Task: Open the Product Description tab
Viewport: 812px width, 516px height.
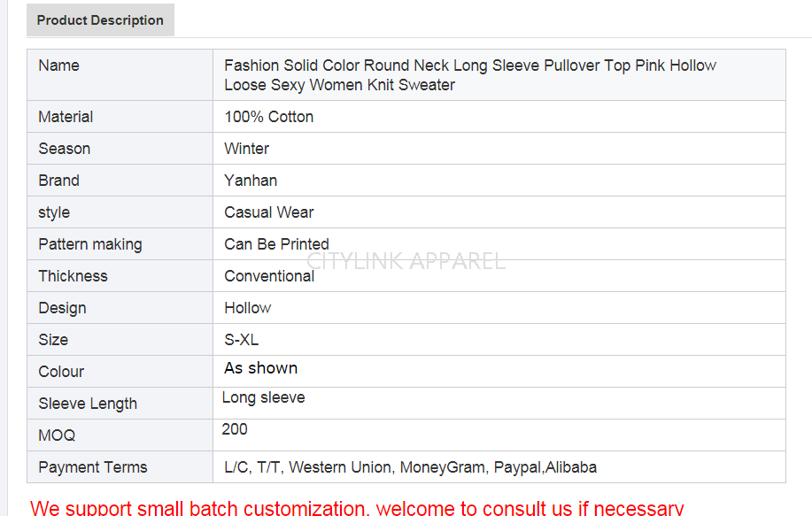Action: tap(100, 20)
